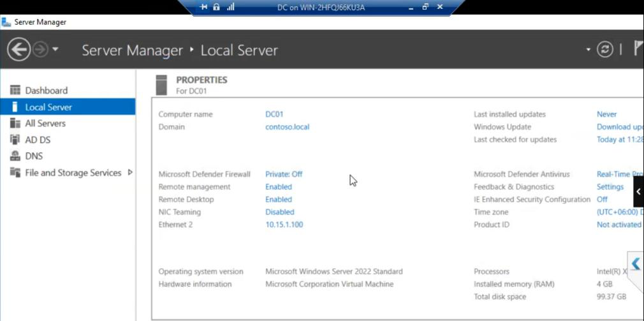644x321 pixels.
Task: Click the lock icon in the connection bar
Action: click(216, 7)
